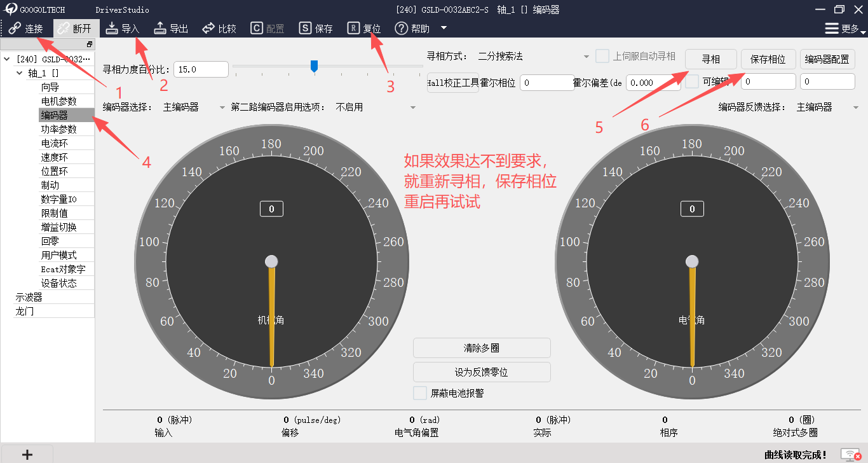Click the plus add button at bottom
868x463 pixels.
click(x=27, y=454)
